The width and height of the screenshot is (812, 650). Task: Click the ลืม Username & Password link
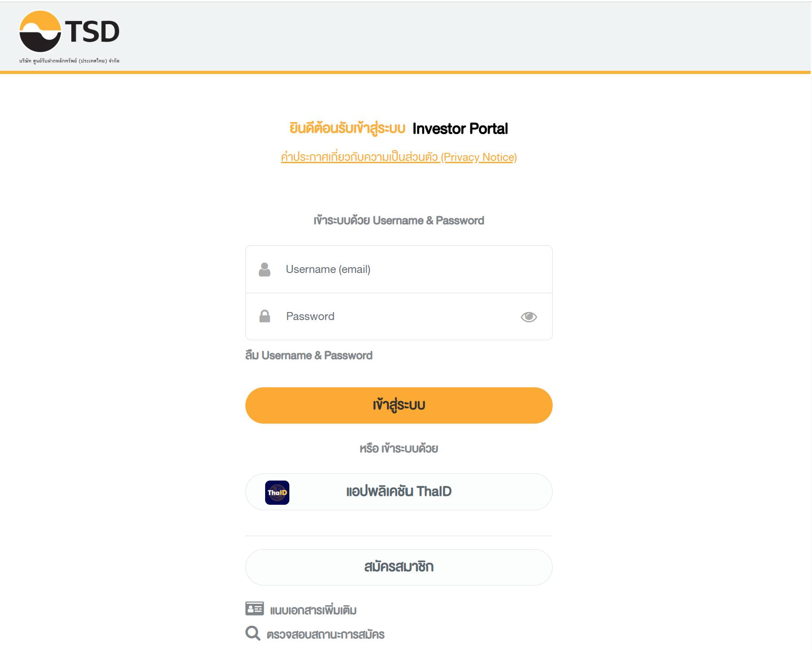pos(309,355)
